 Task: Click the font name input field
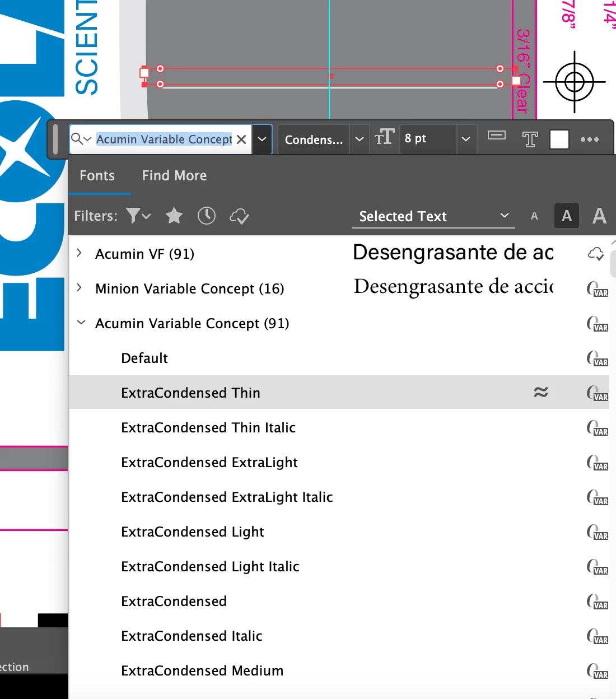[164, 139]
